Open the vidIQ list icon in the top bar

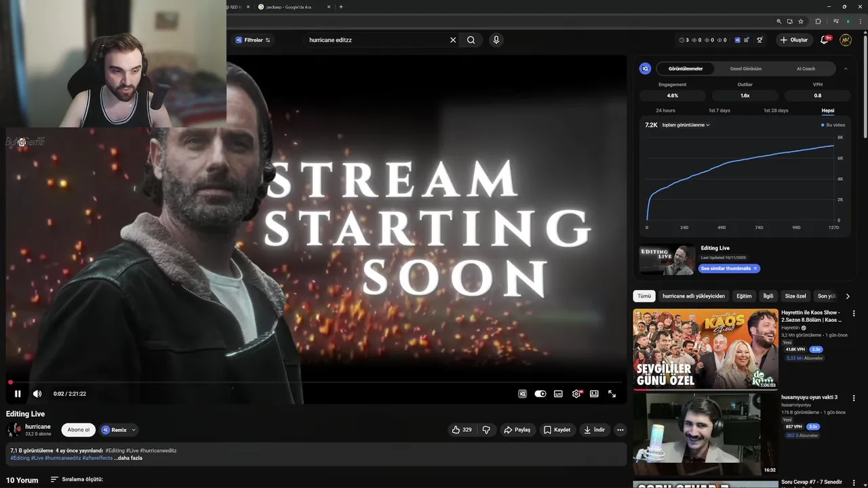(x=747, y=40)
